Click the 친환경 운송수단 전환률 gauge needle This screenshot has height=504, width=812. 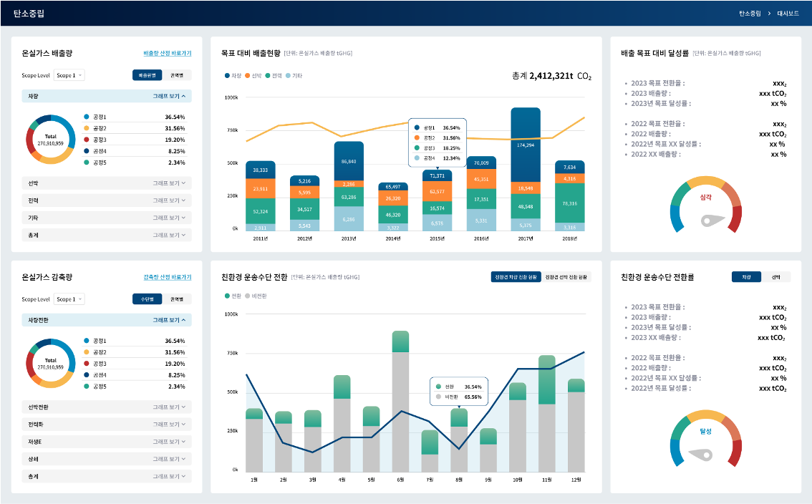(x=701, y=454)
